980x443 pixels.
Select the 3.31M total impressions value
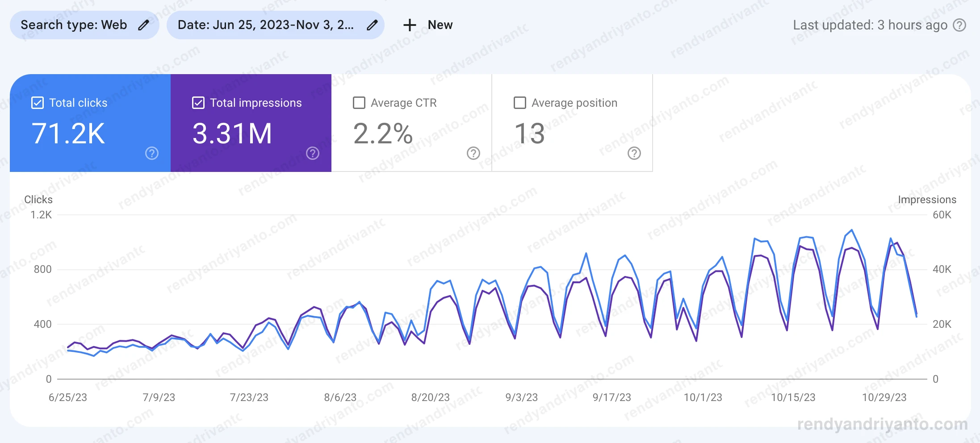pyautogui.click(x=232, y=134)
